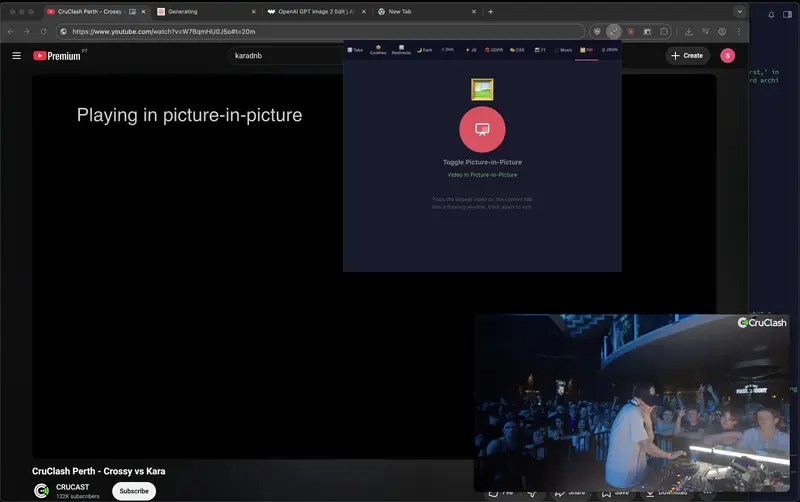Switch to the Dark tab in extension popup
The height and width of the screenshot is (502, 800).
coord(424,50)
